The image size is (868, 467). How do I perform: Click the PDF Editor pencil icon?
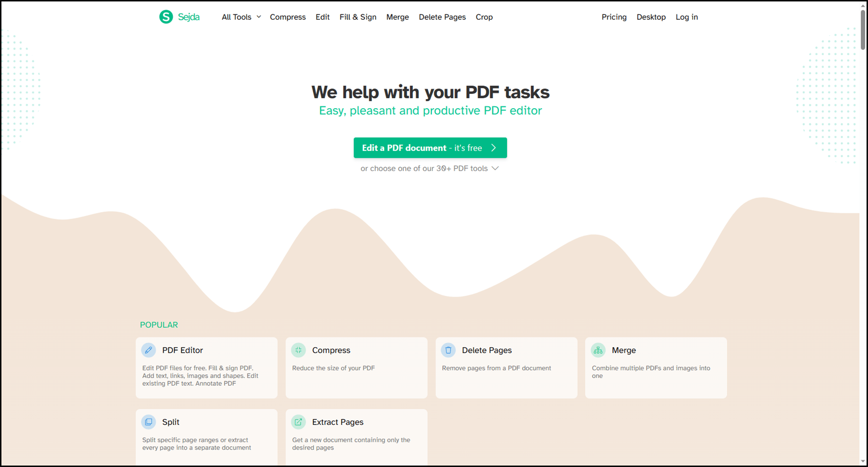(148, 350)
